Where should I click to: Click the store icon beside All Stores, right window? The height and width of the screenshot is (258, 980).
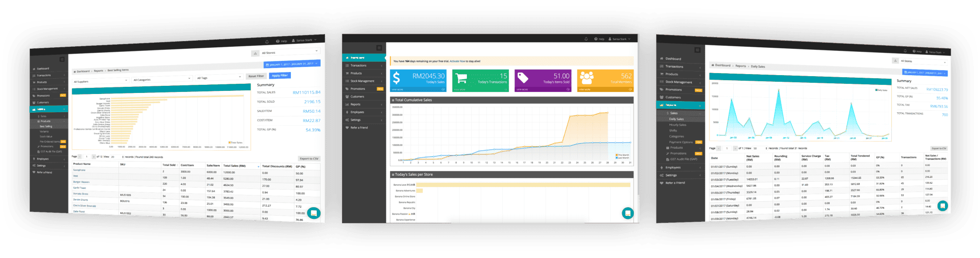(895, 60)
